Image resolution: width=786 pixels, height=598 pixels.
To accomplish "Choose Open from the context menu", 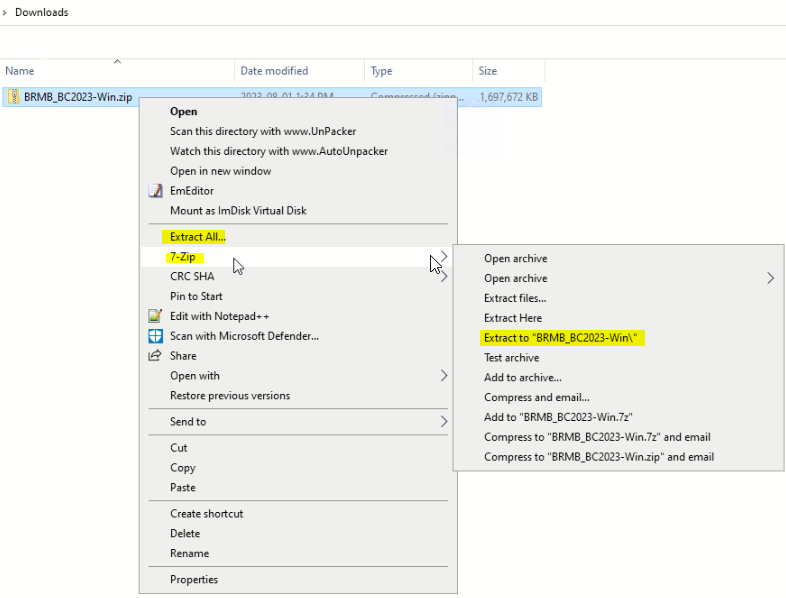I will 183,111.
